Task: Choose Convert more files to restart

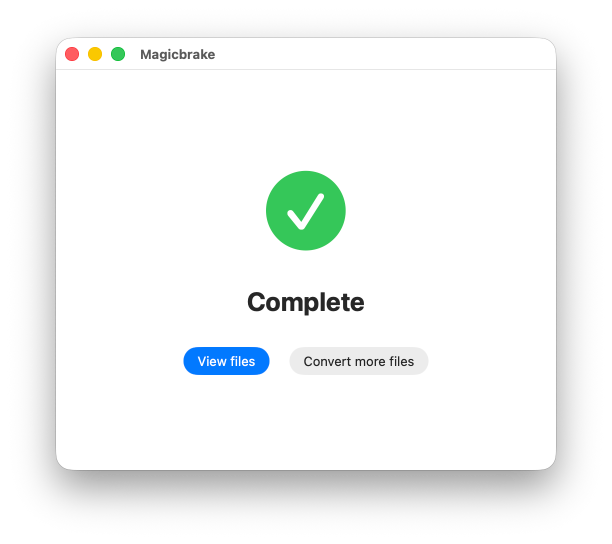Action: pos(358,361)
